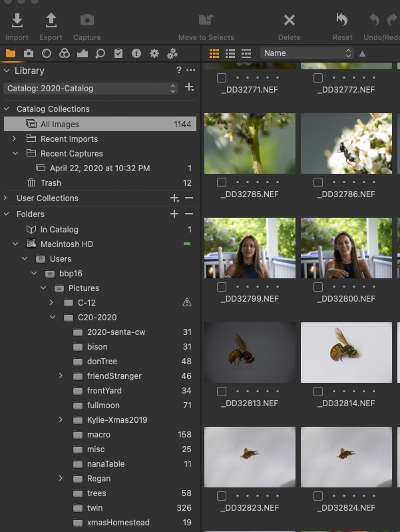The image size is (400, 532).
Task: Check the checkbox for _DD32785.NEF
Action: click(222, 182)
